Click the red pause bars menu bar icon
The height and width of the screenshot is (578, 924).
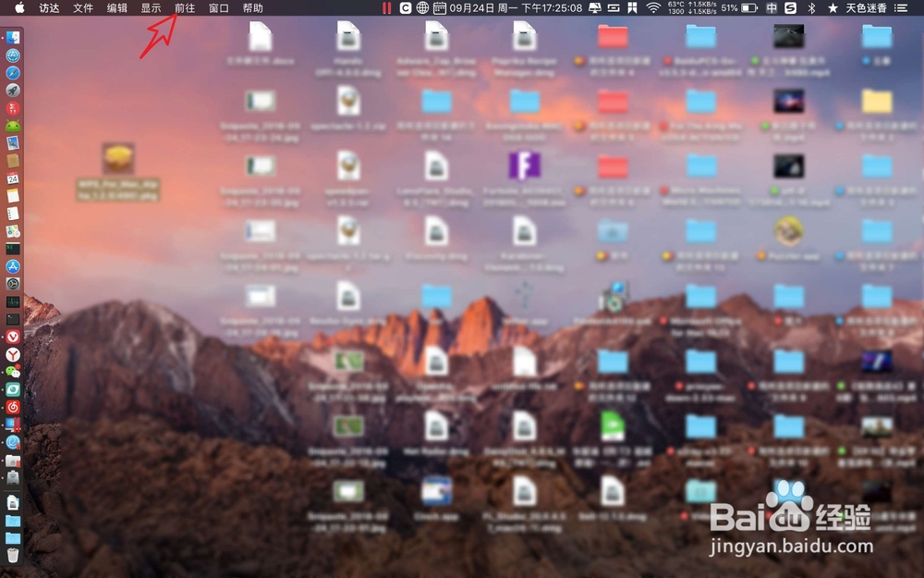pyautogui.click(x=386, y=7)
